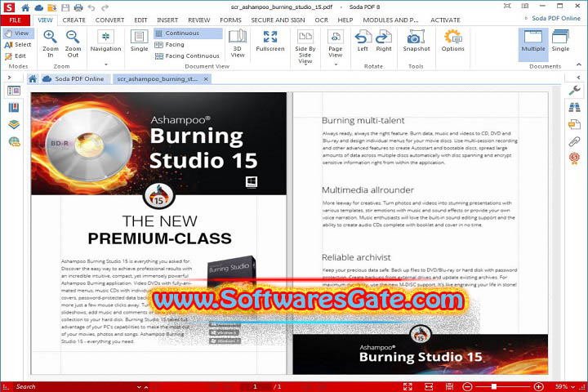588x392 pixels.
Task: Click the zoom plus button in the status bar
Action: click(x=538, y=386)
